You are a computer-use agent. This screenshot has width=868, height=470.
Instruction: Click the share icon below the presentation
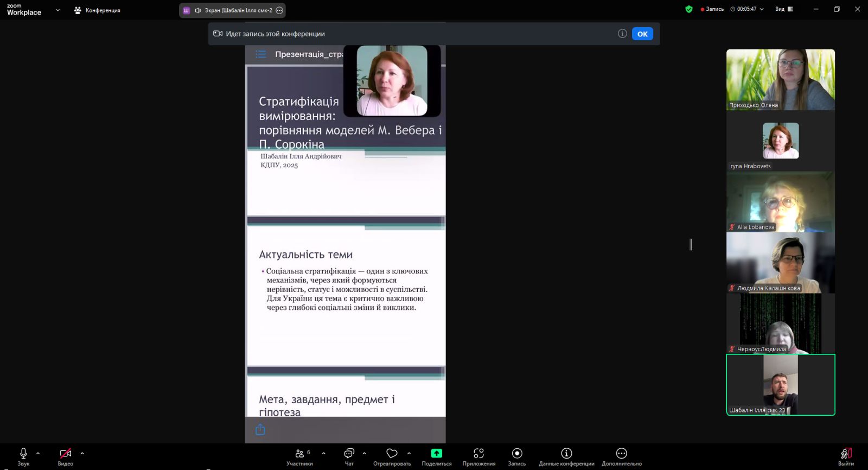pyautogui.click(x=260, y=430)
